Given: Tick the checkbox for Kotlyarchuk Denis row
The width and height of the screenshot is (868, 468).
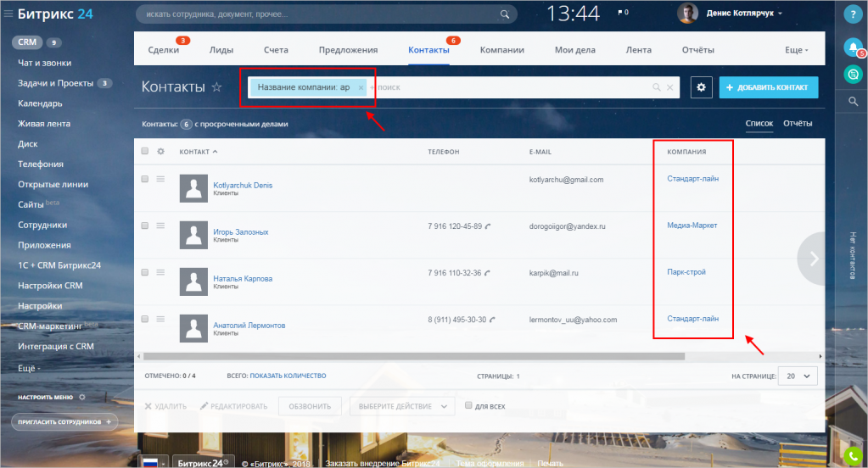Looking at the screenshot, I should (145, 179).
